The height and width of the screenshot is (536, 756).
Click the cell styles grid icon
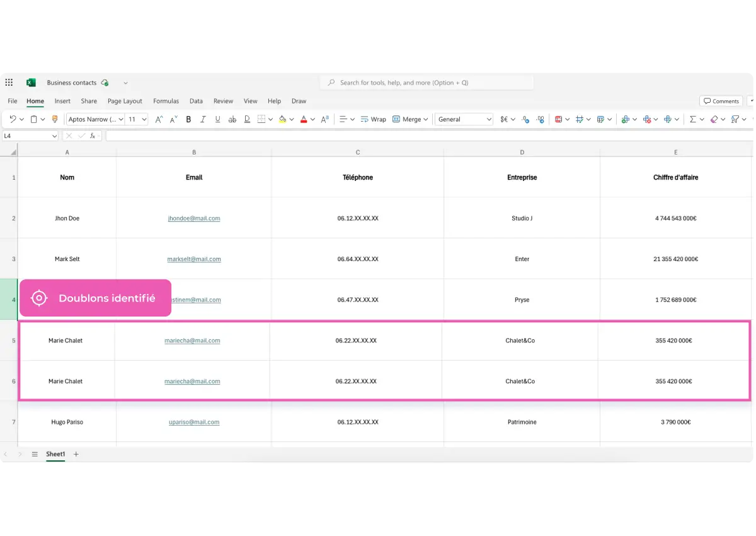click(x=580, y=119)
